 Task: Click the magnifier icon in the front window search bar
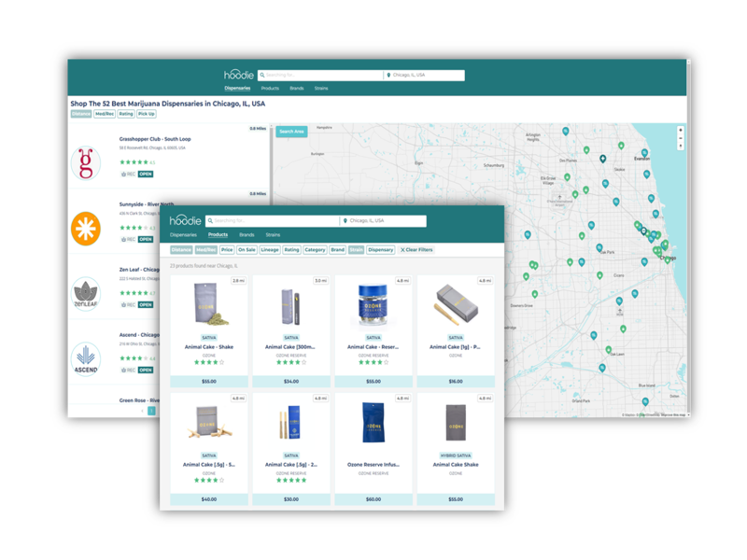[210, 220]
